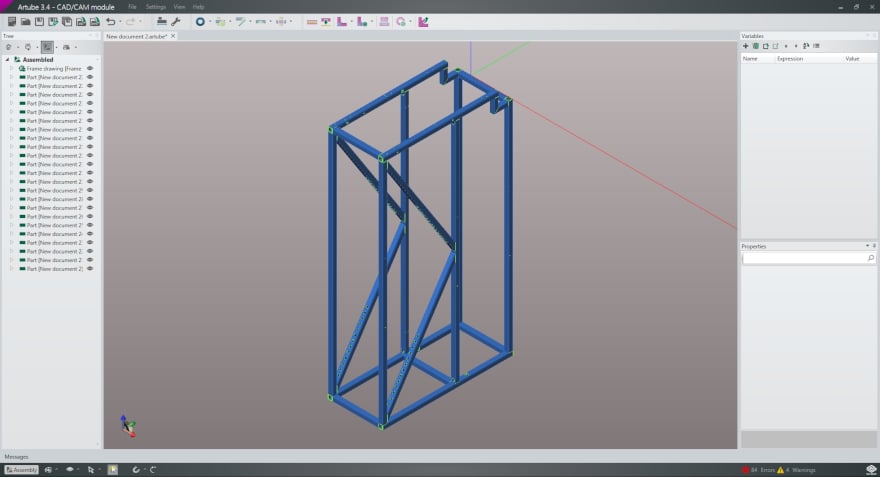Expand the Frame drawing tree node
This screenshot has height=477, width=880.
(11, 68)
